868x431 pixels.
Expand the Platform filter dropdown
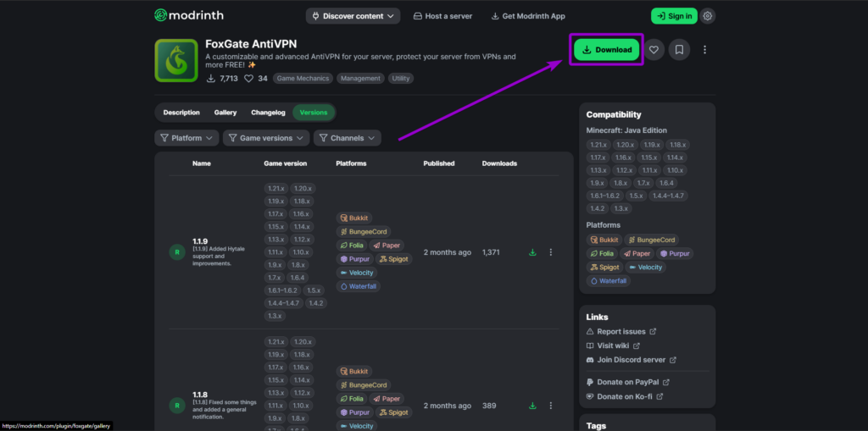point(186,138)
